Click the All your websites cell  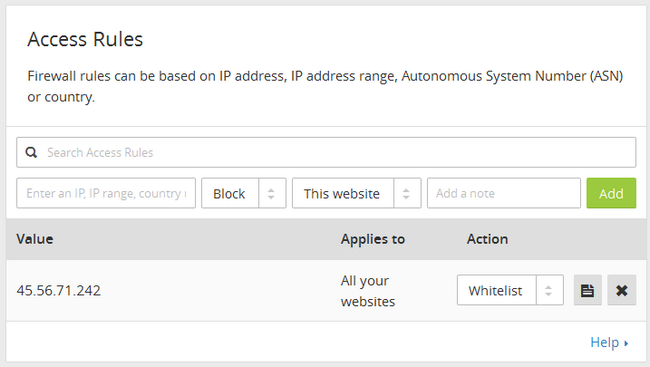pos(368,291)
